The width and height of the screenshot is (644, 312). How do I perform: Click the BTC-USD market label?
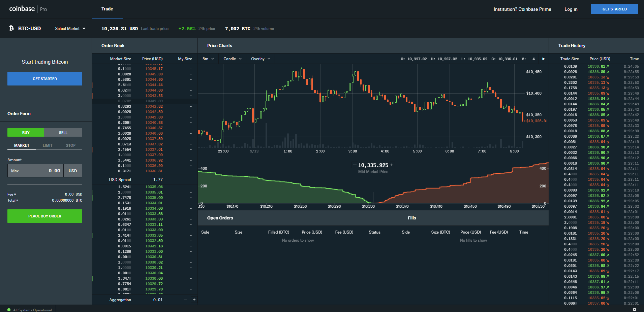tap(29, 29)
